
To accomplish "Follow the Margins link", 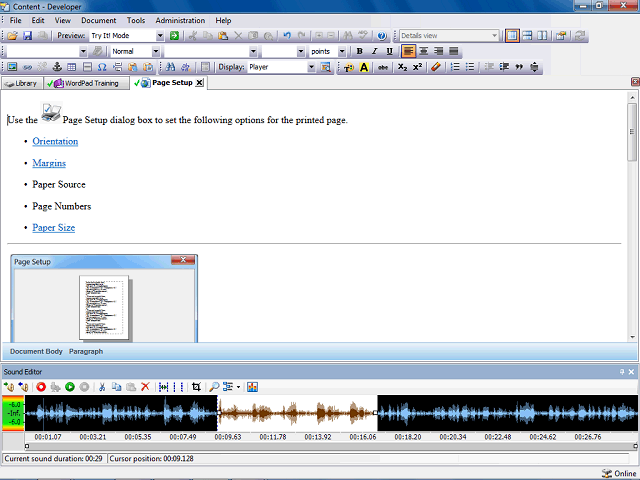I will 49,163.
